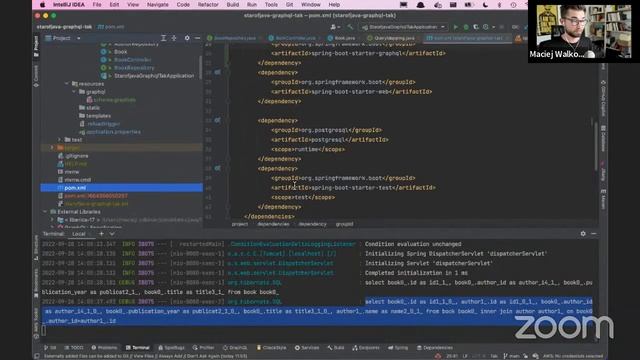
Task: Collapse External Libraries node
Action: [x=44, y=212]
